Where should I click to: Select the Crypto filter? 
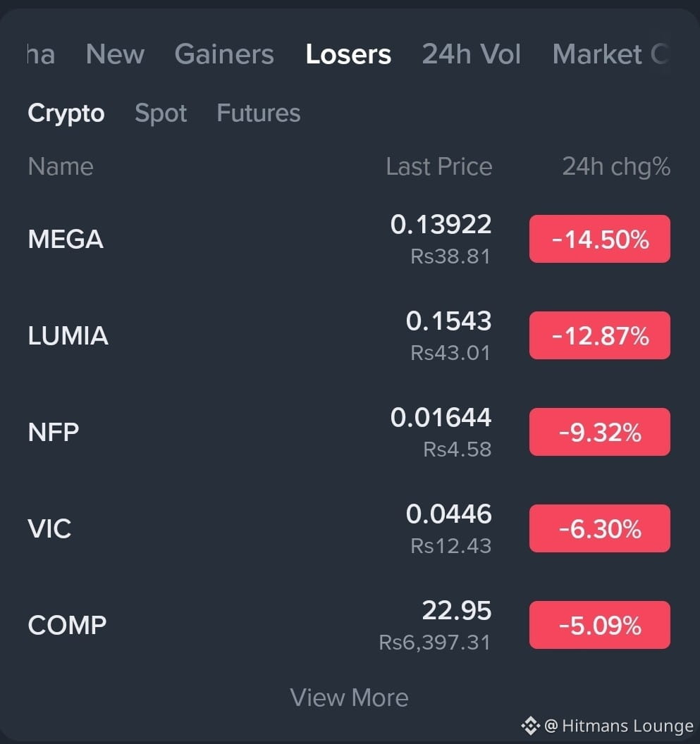(66, 113)
